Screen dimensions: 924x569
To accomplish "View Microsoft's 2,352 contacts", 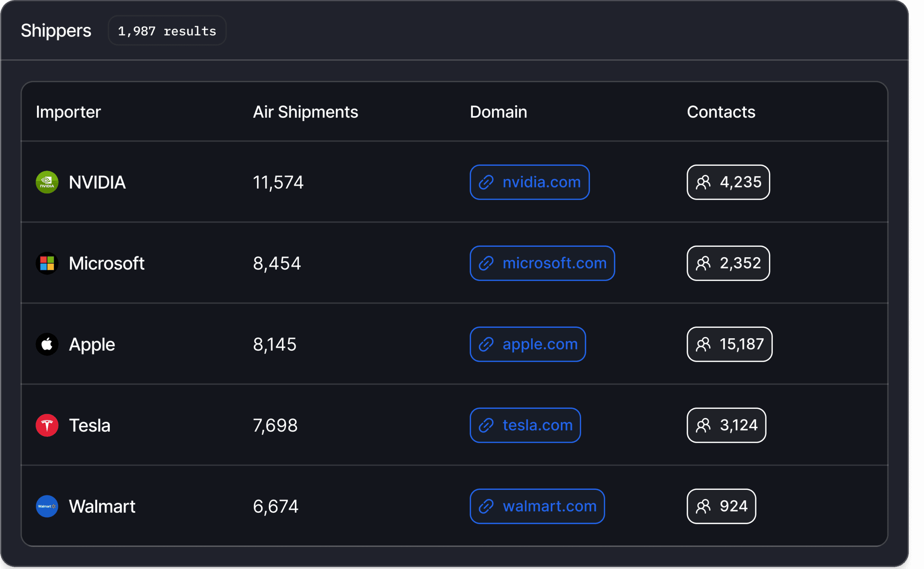I will tap(728, 263).
